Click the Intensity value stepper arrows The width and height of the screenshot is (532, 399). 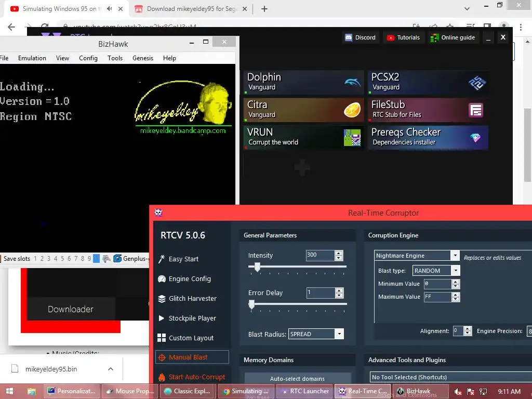pyautogui.click(x=339, y=256)
